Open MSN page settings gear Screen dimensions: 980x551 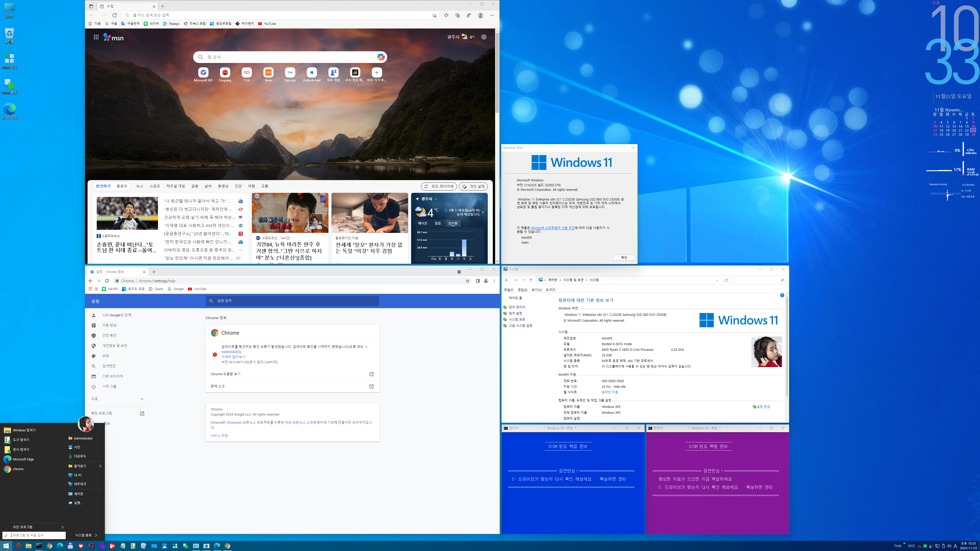tap(484, 37)
